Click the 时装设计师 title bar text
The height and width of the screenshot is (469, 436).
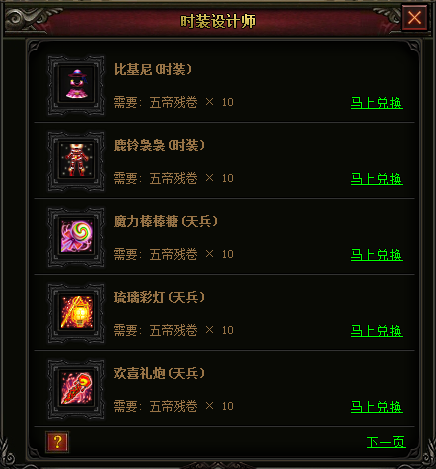(x=218, y=21)
